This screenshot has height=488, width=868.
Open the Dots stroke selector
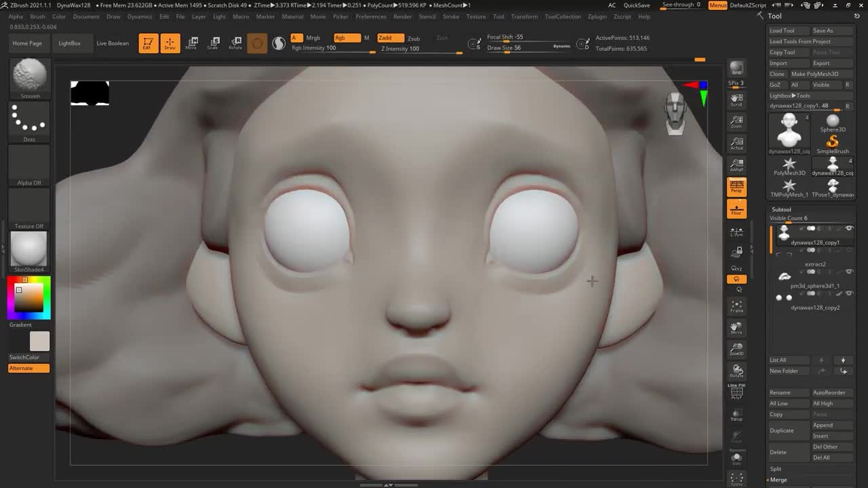click(x=29, y=122)
